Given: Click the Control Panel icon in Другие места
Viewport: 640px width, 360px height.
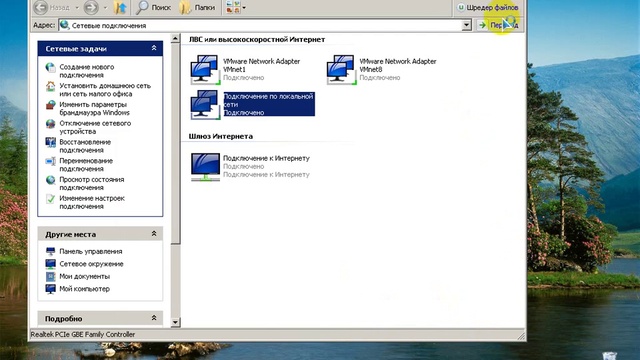Looking at the screenshot, I should (51, 251).
